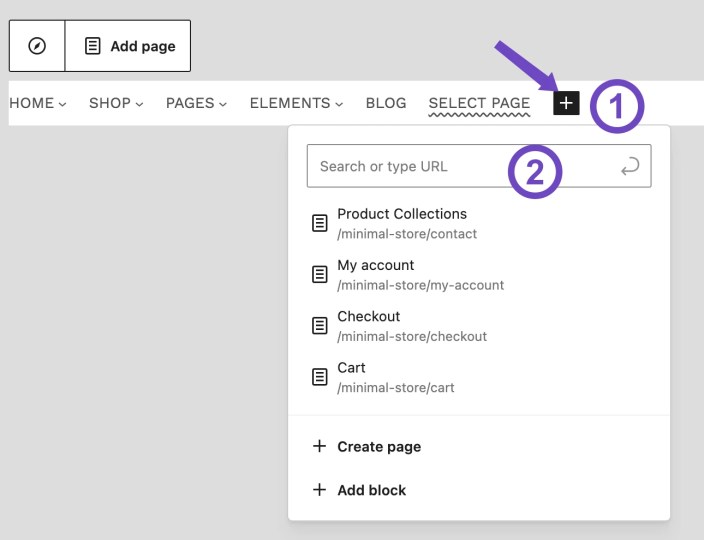The image size is (704, 540).
Task: Focus the Search or type URL field
Action: 479,166
